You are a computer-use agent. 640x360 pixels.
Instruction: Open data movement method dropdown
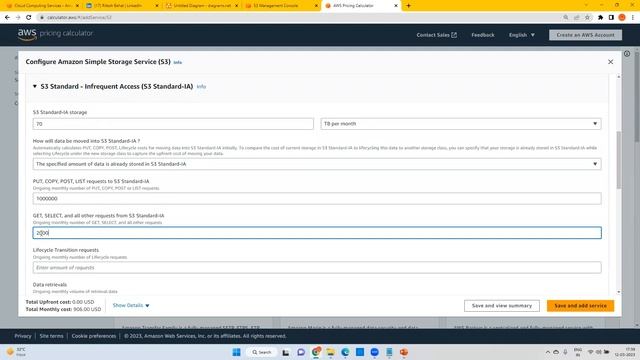pos(317,164)
